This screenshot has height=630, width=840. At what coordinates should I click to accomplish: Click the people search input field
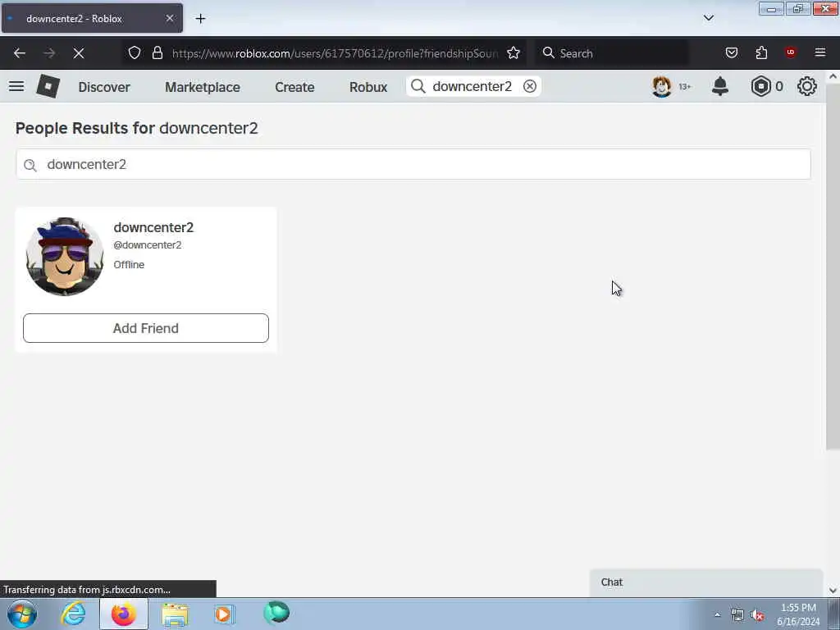pos(413,164)
